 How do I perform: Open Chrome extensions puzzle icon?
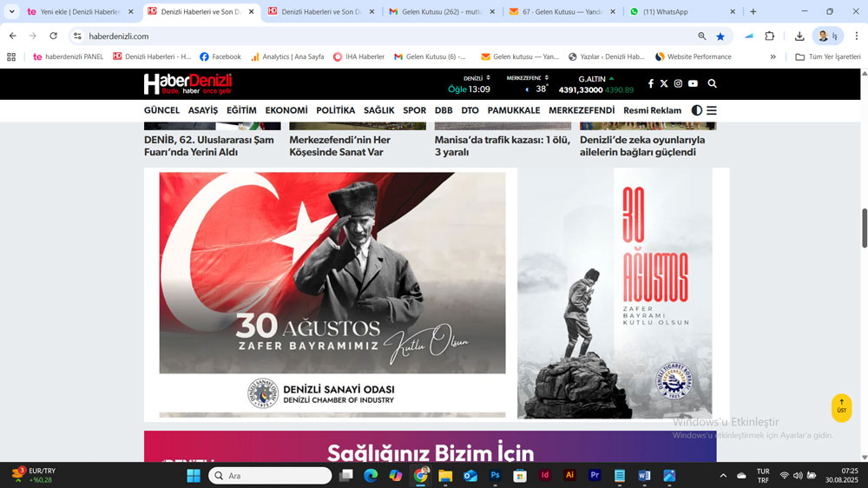(x=769, y=36)
